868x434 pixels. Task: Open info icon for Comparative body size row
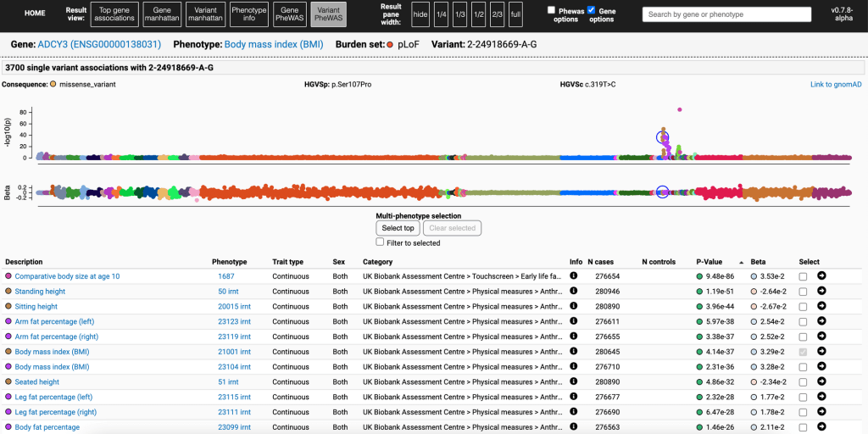(573, 276)
